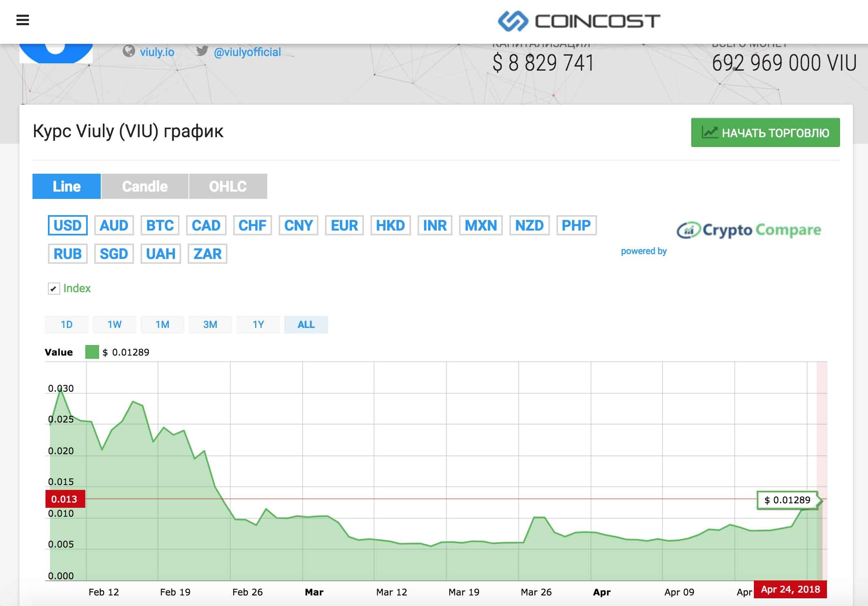Click the Coincost logo
The height and width of the screenshot is (606, 868).
(579, 21)
